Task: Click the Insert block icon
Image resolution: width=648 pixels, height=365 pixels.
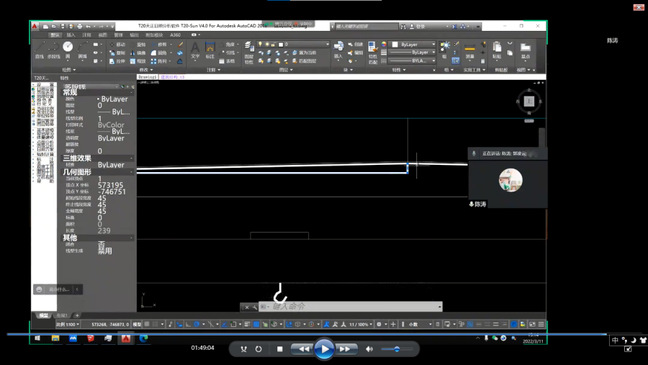Action: [338, 50]
